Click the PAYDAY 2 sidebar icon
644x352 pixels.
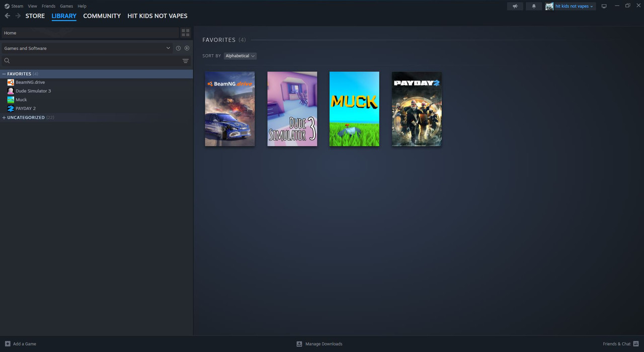tap(11, 109)
